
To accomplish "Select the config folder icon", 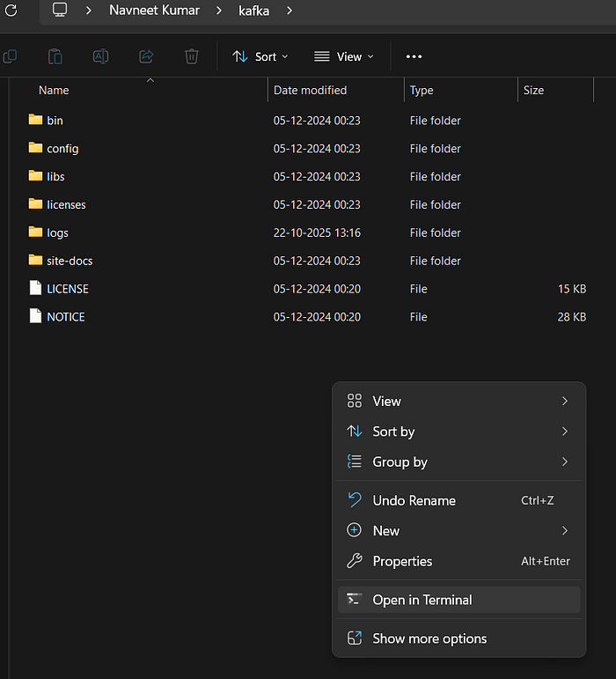I will (35, 148).
